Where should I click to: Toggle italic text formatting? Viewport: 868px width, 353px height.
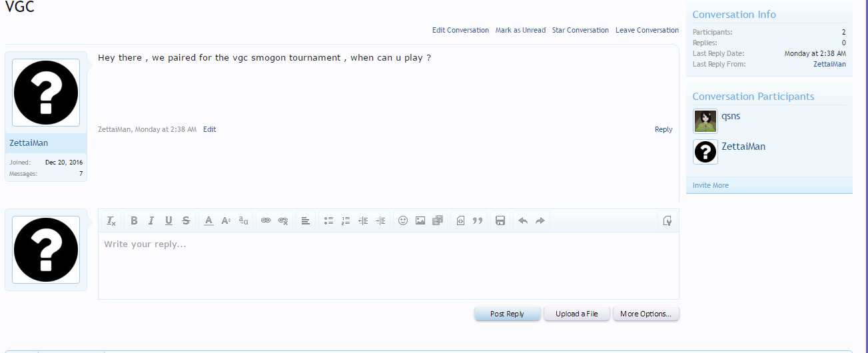point(151,220)
